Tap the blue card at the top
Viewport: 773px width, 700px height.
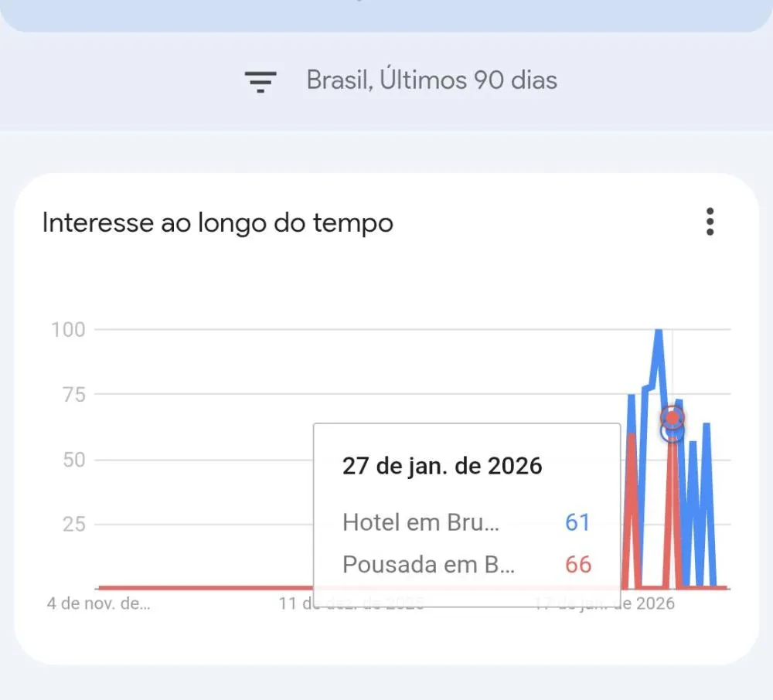click(386, 14)
